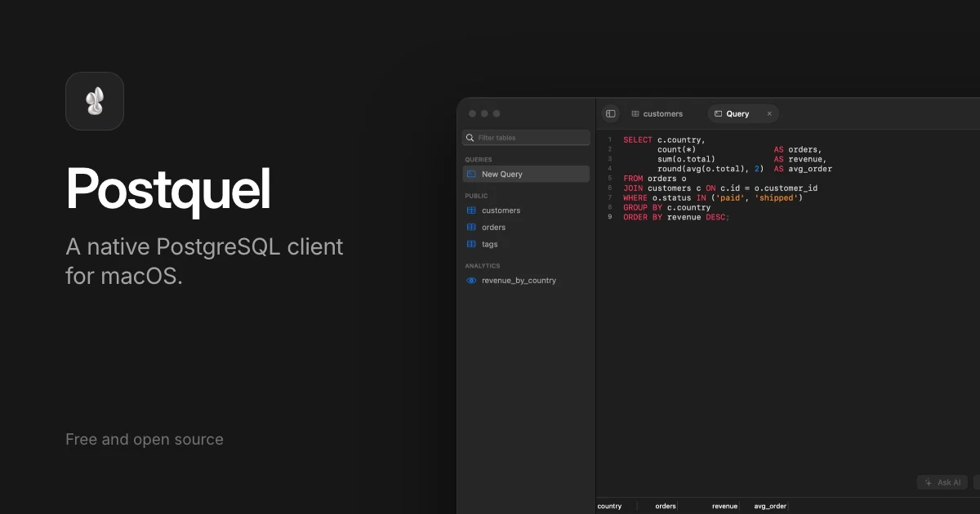The height and width of the screenshot is (514, 980).
Task: Click the 'Free and open source' text
Action: [x=145, y=440]
